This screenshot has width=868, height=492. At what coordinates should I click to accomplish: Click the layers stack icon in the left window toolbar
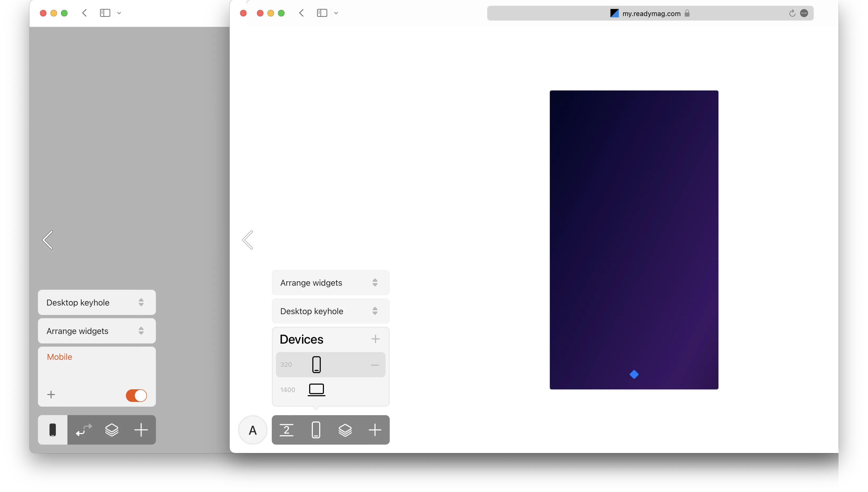click(x=112, y=430)
